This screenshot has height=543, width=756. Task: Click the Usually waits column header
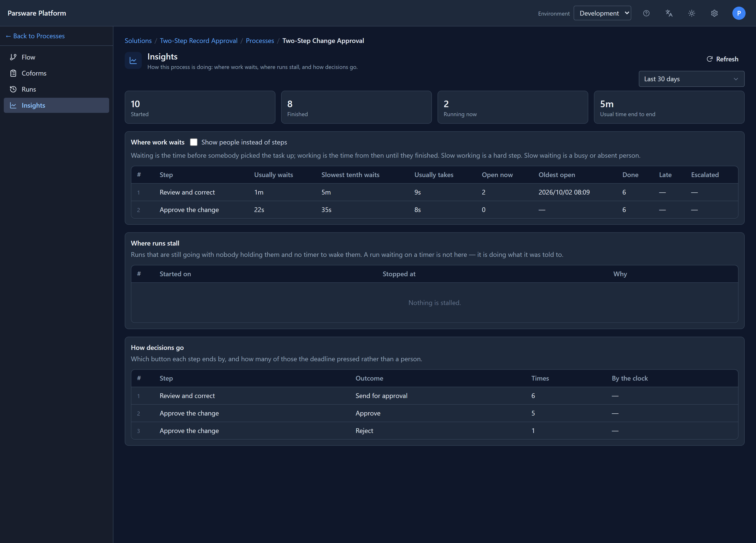(273, 175)
